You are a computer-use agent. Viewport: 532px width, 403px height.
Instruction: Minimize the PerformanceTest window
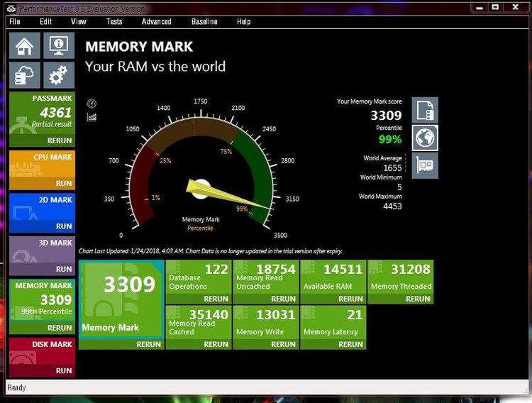click(480, 8)
